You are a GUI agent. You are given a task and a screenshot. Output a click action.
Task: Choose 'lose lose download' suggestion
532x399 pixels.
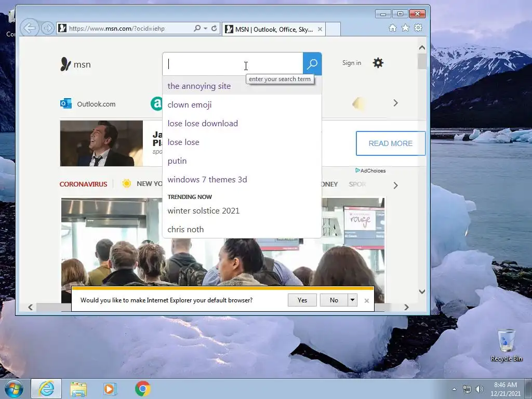point(242,123)
